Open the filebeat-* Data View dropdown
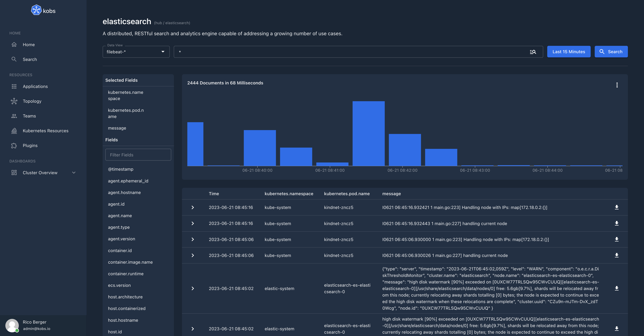The width and height of the screenshot is (644, 336). [x=136, y=52]
